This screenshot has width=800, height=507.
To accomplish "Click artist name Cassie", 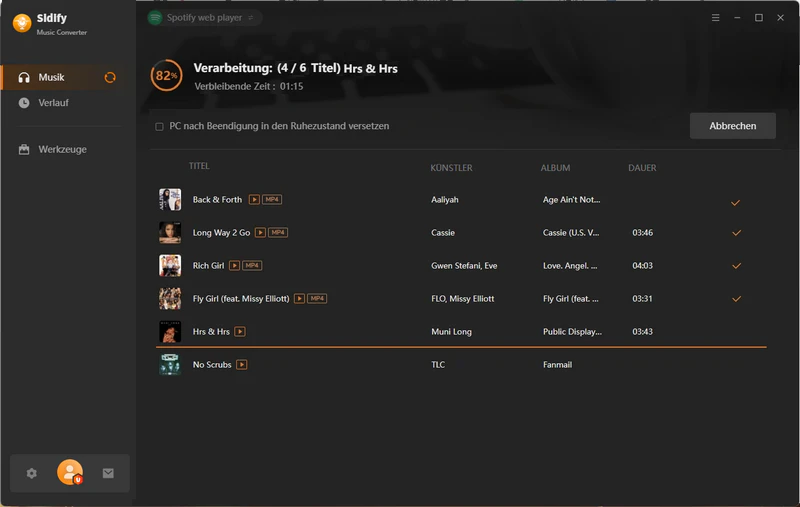I will (x=442, y=233).
